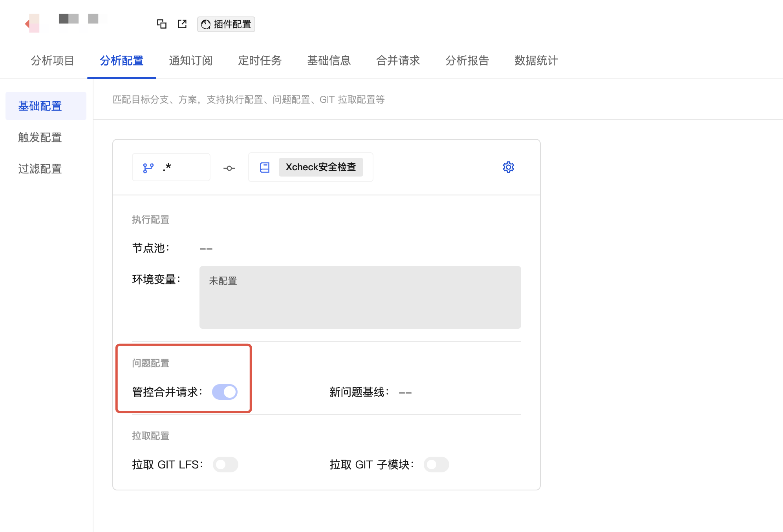Open settings with the gear icon
Image resolution: width=783 pixels, height=532 pixels.
coord(509,167)
